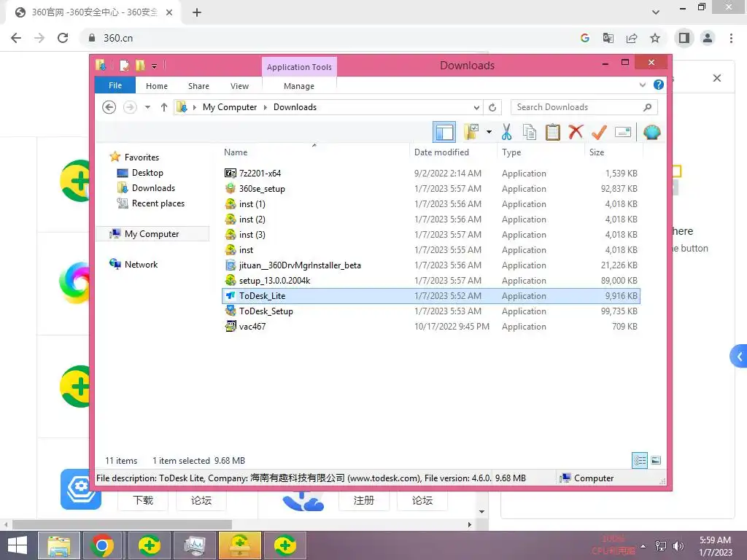Switch to large icons view in status bar
This screenshot has height=560, width=747.
pyautogui.click(x=656, y=460)
